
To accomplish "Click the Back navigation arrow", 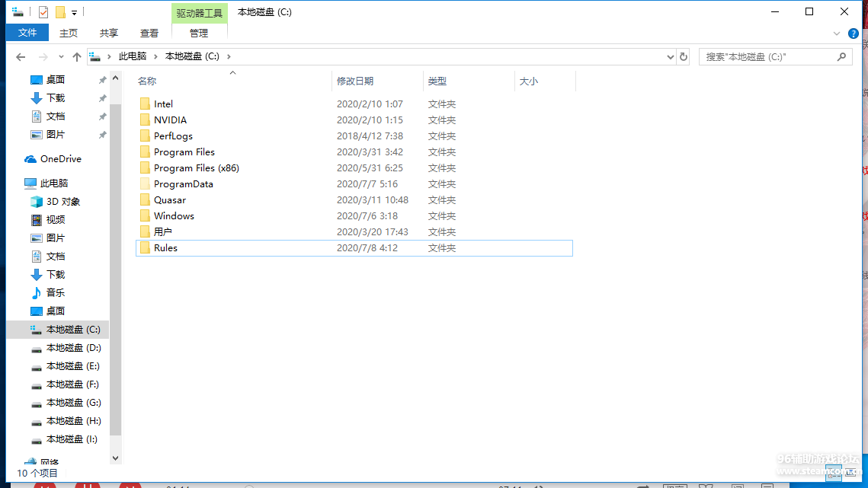I will coord(21,57).
